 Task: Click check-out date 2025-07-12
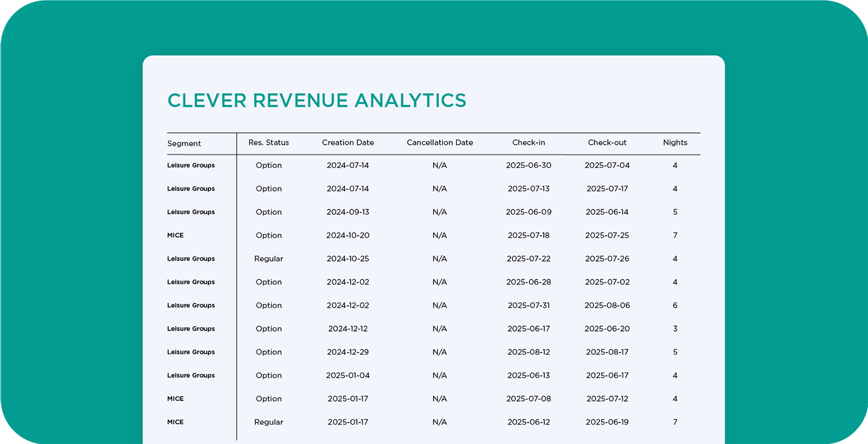coord(607,399)
